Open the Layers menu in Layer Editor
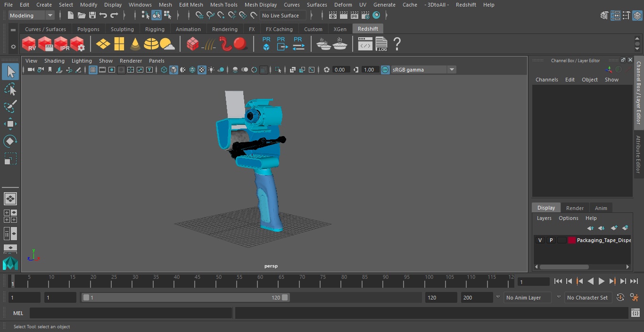Viewport: 644px width, 332px height. pyautogui.click(x=544, y=218)
